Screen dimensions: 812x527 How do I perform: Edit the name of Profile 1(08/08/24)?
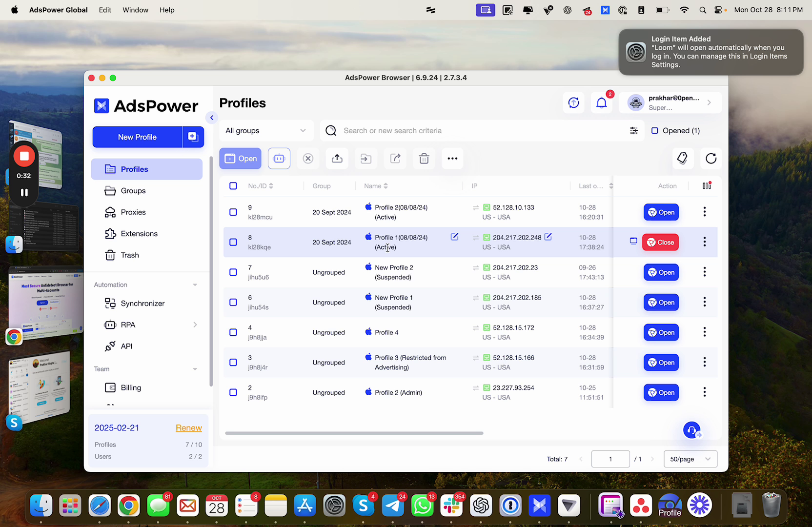pos(454,237)
